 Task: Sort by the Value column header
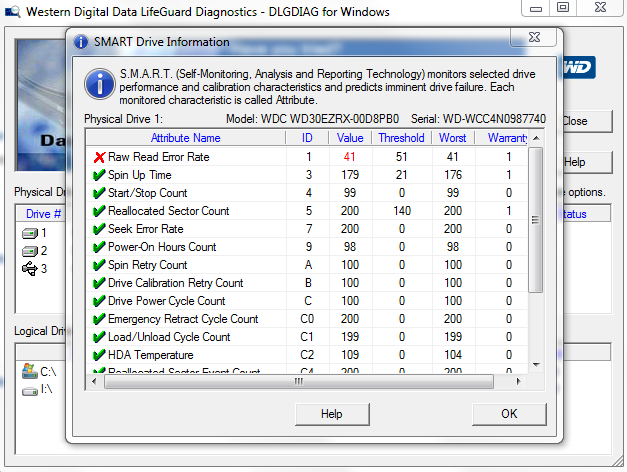point(350,138)
